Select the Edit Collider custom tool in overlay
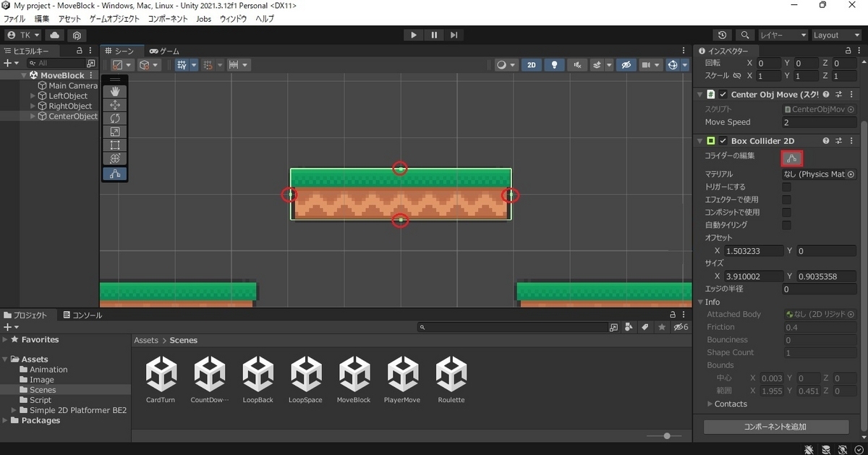 (x=114, y=174)
